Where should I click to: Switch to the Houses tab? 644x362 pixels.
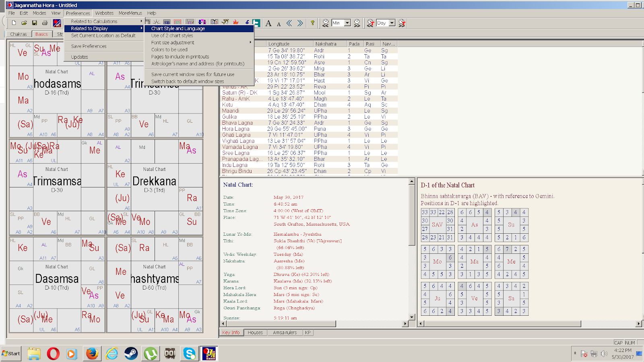tap(255, 333)
